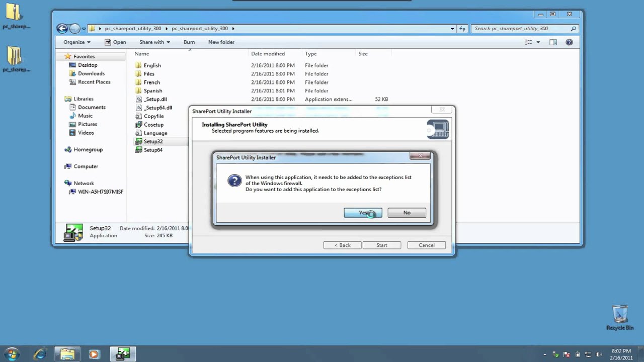Click first pc_shareport_utility_300 breadcrumb

pyautogui.click(x=133, y=29)
